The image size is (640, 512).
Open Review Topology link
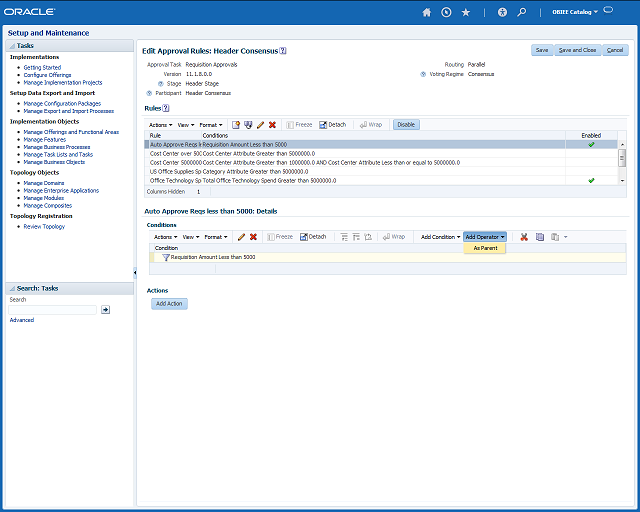coord(44,227)
